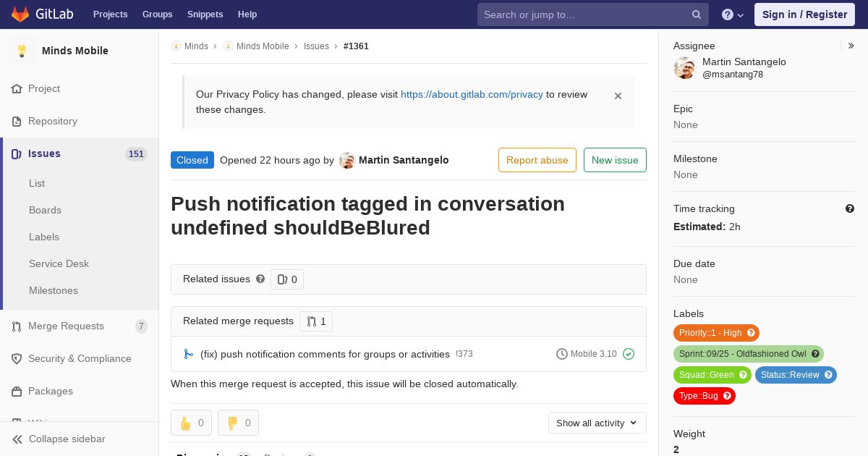Click the thumbs down reaction

pos(238,423)
